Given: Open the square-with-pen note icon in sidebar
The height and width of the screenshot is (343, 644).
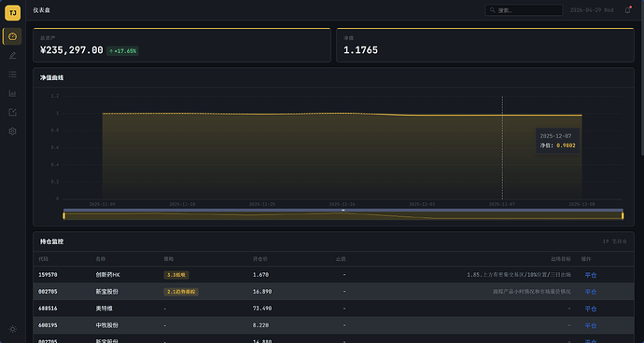Looking at the screenshot, I should 13,113.
